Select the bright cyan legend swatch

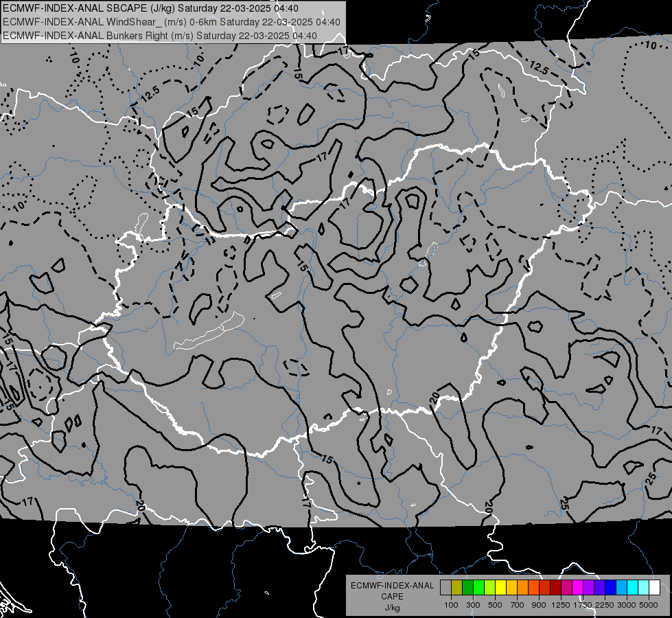[633, 587]
